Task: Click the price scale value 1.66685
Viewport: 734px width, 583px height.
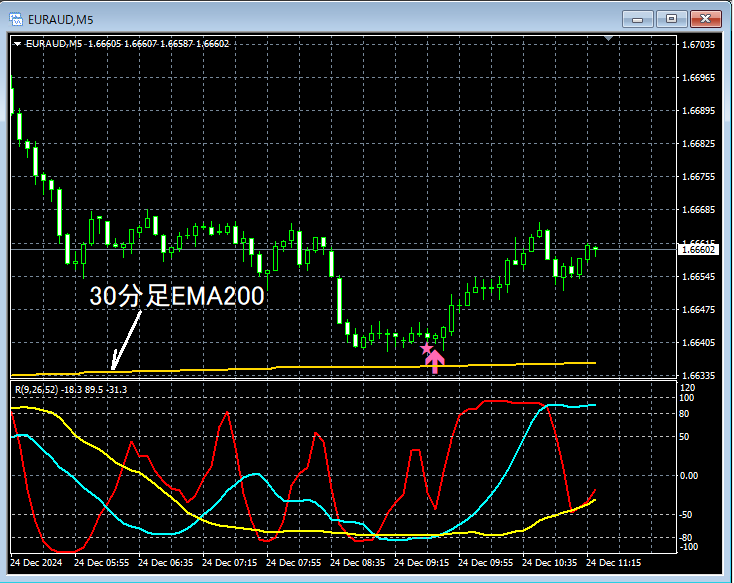Action: pyautogui.click(x=698, y=209)
